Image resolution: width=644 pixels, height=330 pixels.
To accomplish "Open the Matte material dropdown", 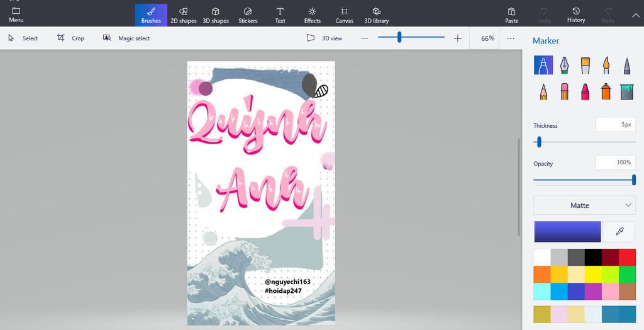I will [584, 205].
